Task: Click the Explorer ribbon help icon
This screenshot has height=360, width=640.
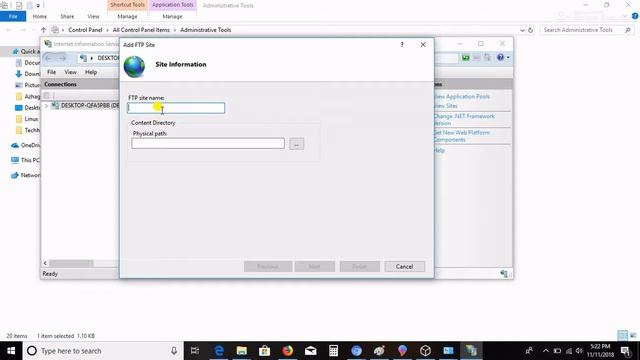Action: 635,16
